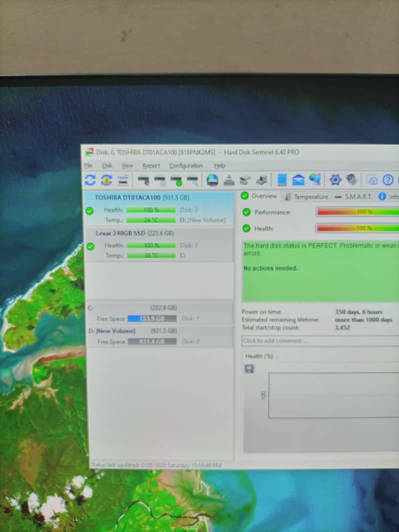Open the File menu

point(88,166)
